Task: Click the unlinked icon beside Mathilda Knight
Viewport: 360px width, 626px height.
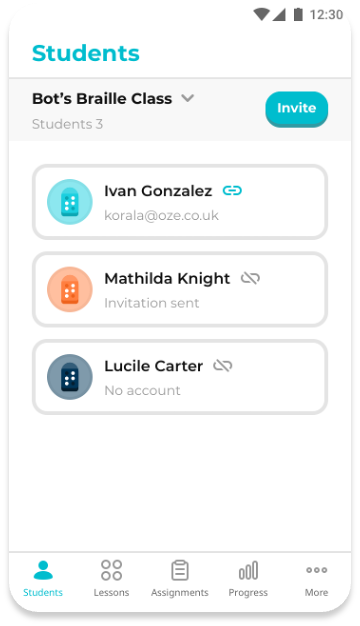Action: pos(250,278)
